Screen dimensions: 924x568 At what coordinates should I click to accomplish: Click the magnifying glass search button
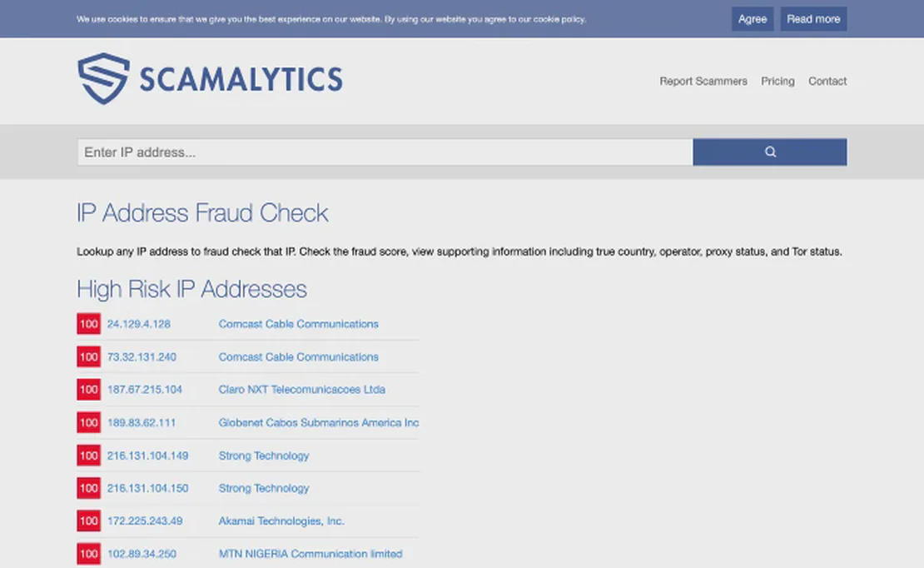tap(769, 152)
